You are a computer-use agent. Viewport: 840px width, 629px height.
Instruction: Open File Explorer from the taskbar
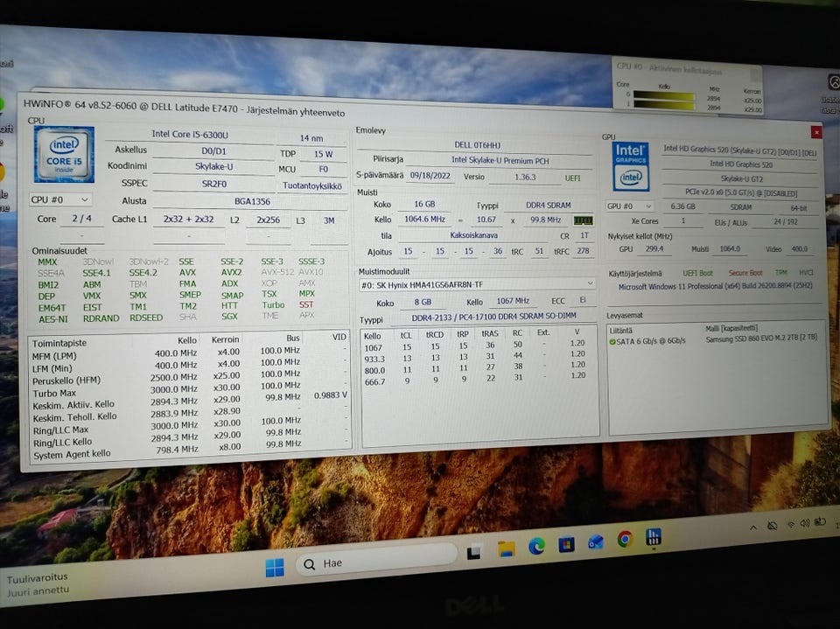[506, 549]
